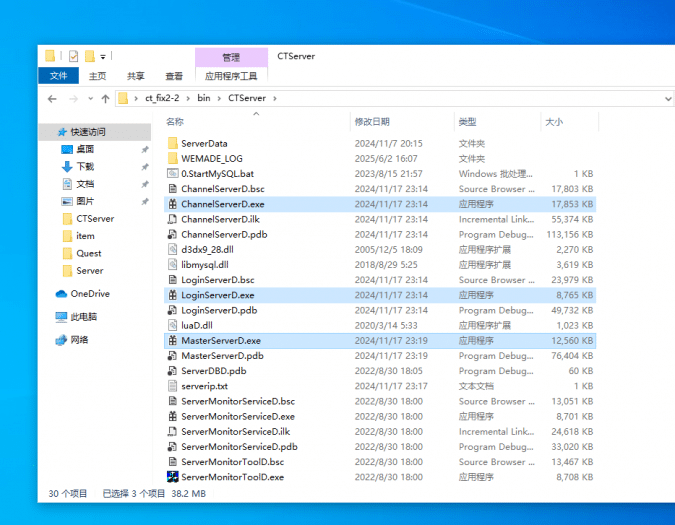
Task: Click the ChannelServerD.exe file icon
Action: point(172,204)
